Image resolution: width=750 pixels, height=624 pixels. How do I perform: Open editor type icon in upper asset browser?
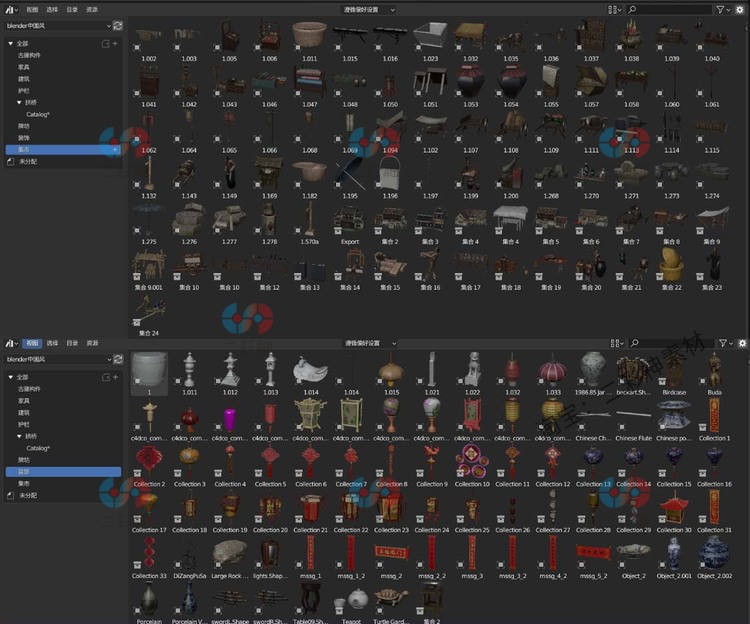[11, 10]
